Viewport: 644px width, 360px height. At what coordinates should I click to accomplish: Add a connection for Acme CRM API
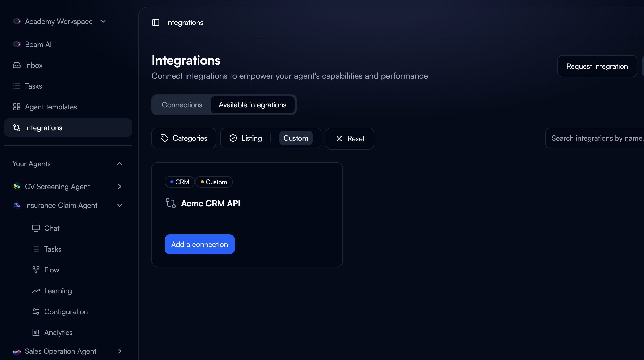pos(199,244)
